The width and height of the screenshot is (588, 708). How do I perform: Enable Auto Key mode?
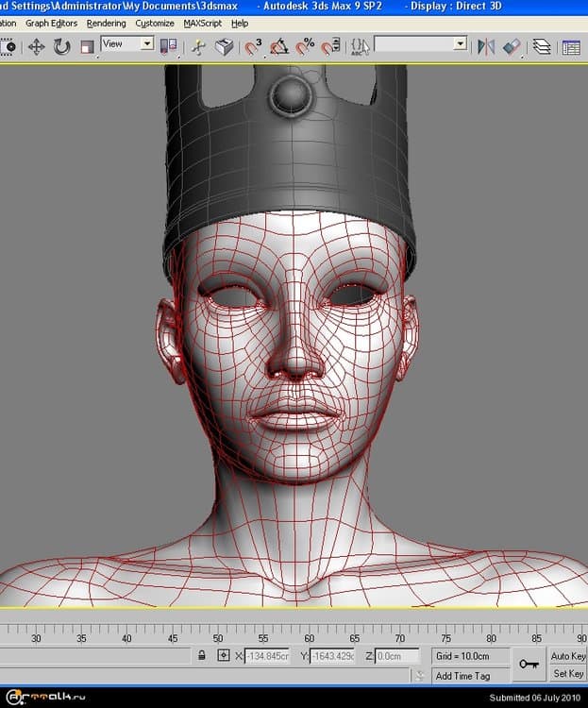coord(567,656)
